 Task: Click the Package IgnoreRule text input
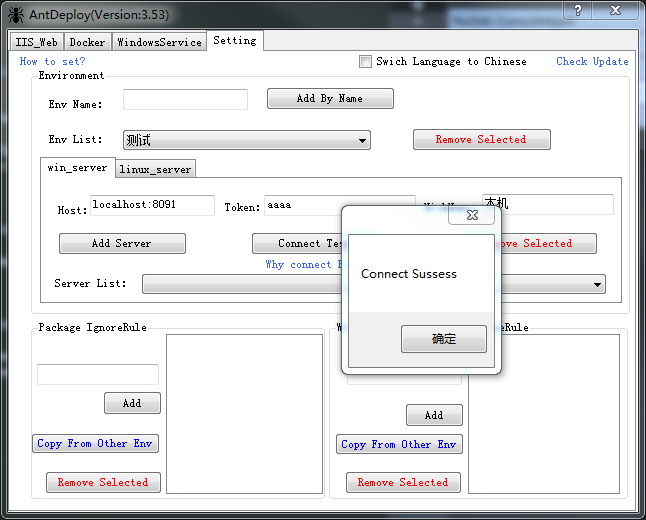pos(98,374)
